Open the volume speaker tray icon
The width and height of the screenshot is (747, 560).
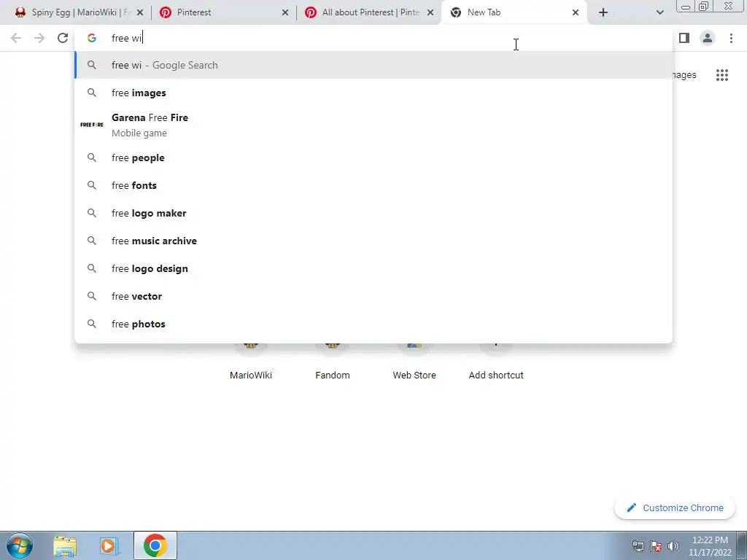tap(673, 546)
